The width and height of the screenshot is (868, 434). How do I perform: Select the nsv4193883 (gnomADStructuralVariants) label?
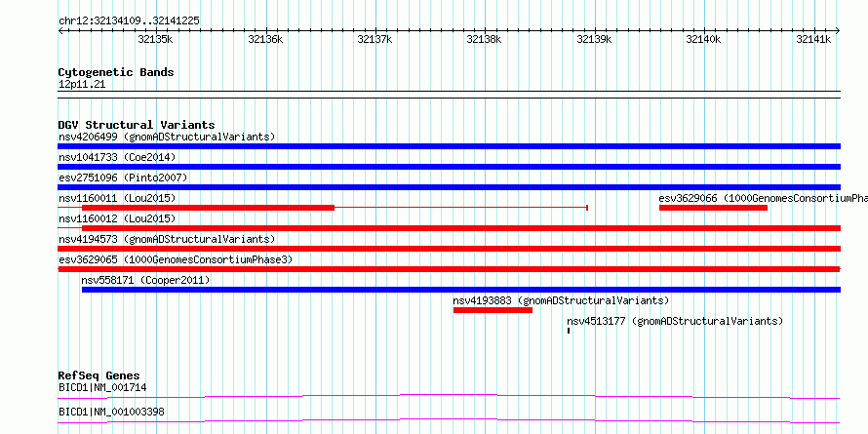point(562,300)
